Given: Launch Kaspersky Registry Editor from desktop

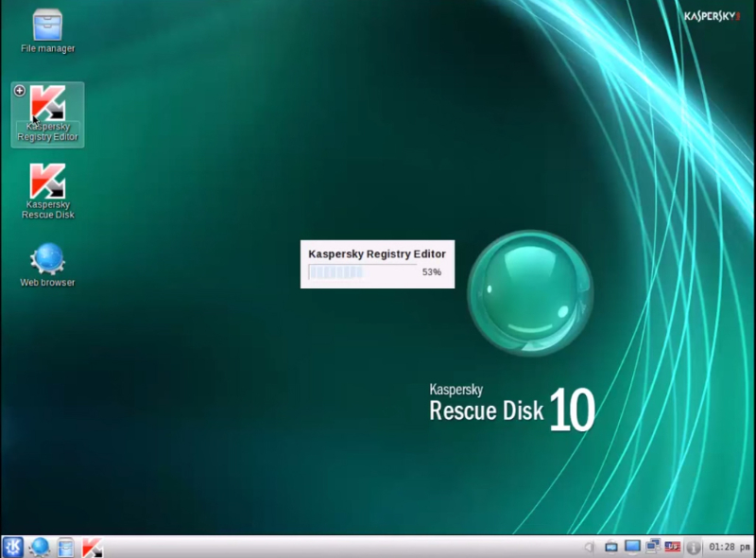Looking at the screenshot, I should click(x=47, y=104).
